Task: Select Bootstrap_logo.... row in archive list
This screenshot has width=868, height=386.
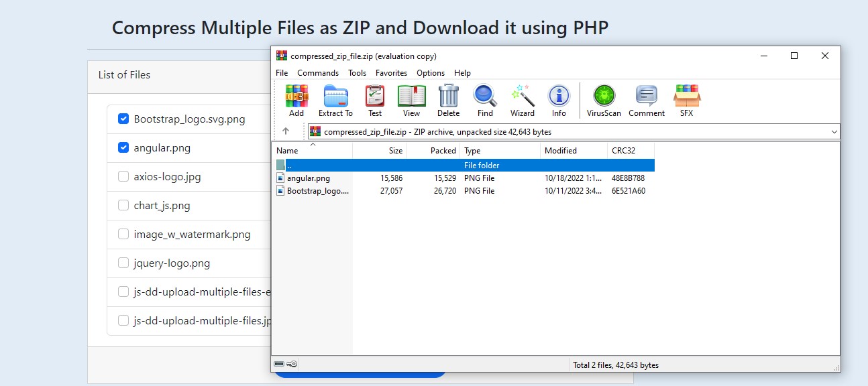Action: (464, 191)
